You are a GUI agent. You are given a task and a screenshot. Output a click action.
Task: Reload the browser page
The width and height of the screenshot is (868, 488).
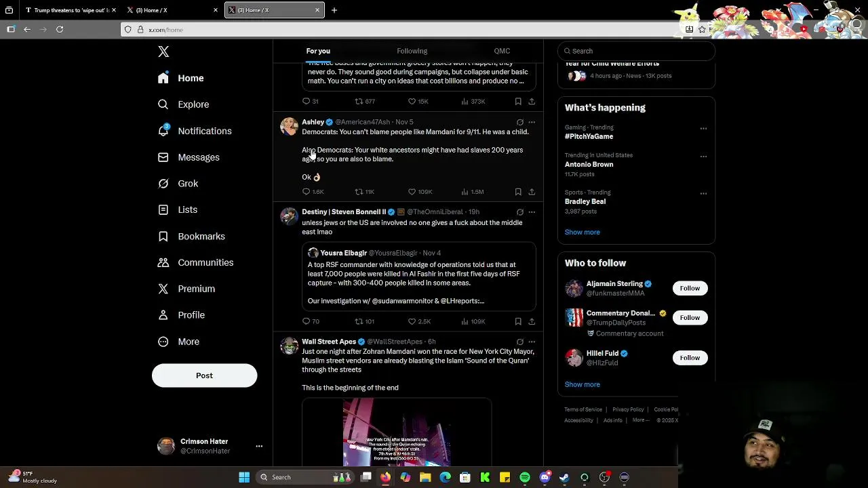tap(60, 29)
